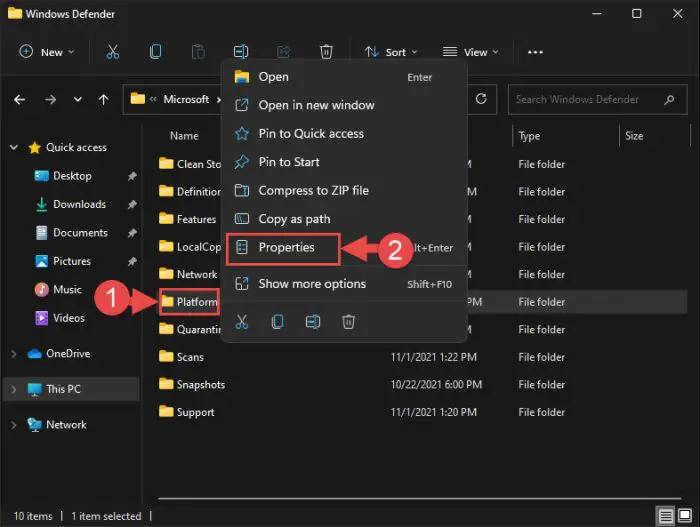Click Microsoft in the address breadcrumb

pos(186,99)
